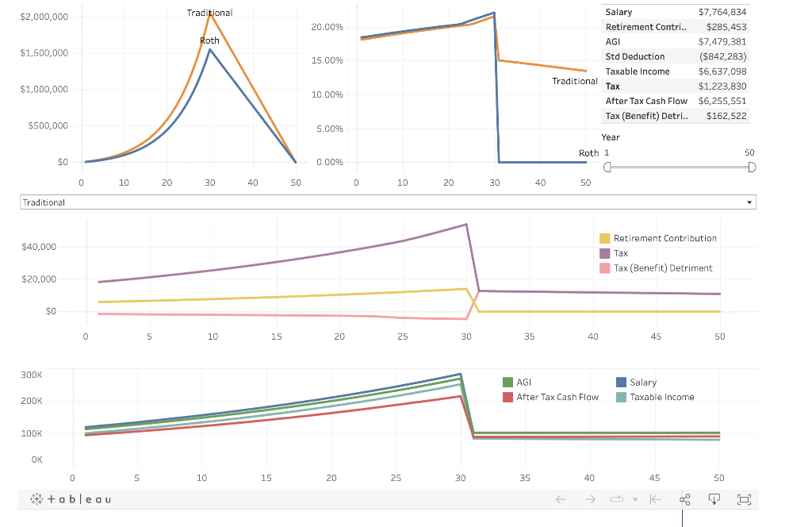Image resolution: width=812 pixels, height=527 pixels.
Task: Enter full screen mode with toolbar icon
Action: point(744,499)
